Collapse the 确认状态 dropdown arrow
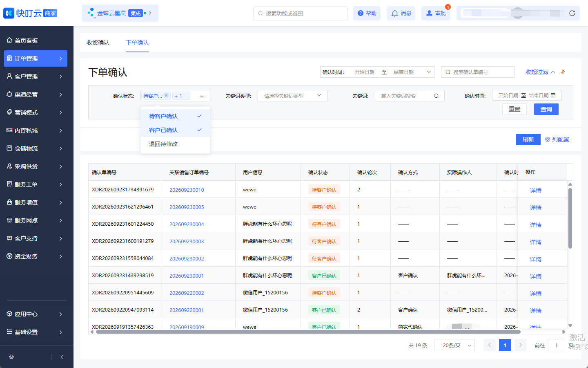Image resolution: width=588 pixels, height=368 pixels. pyautogui.click(x=202, y=96)
